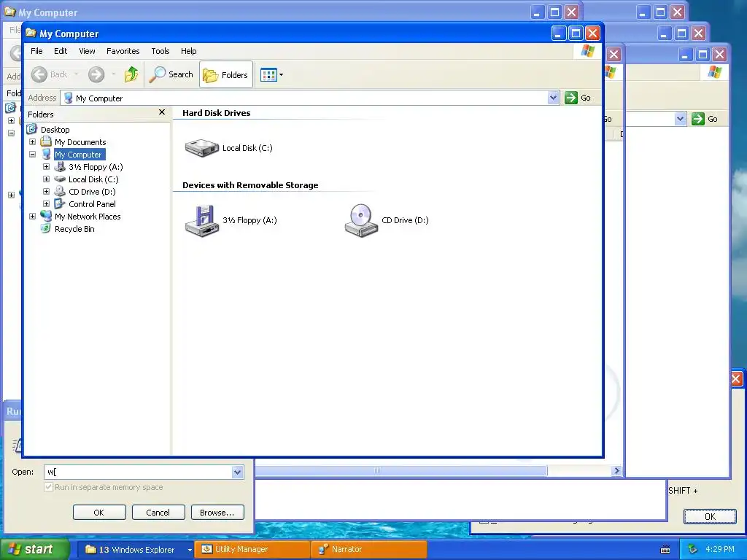
Task: Open the File menu
Action: click(36, 51)
